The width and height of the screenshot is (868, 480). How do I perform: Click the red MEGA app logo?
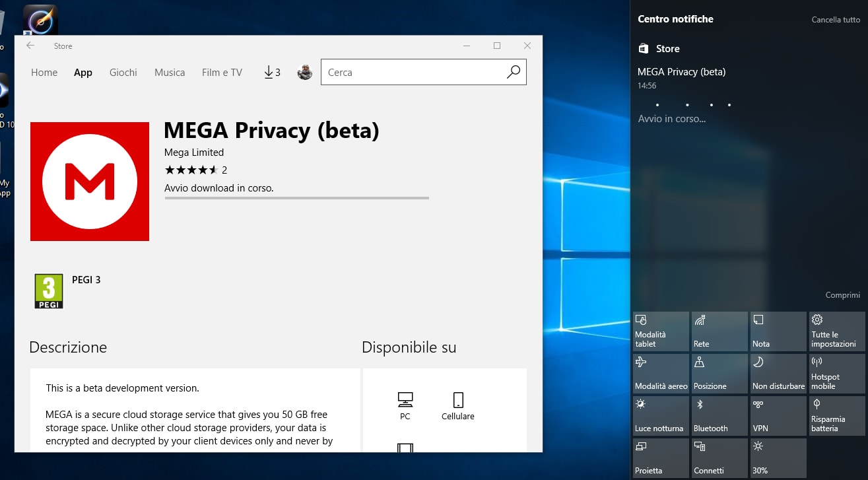coord(90,182)
